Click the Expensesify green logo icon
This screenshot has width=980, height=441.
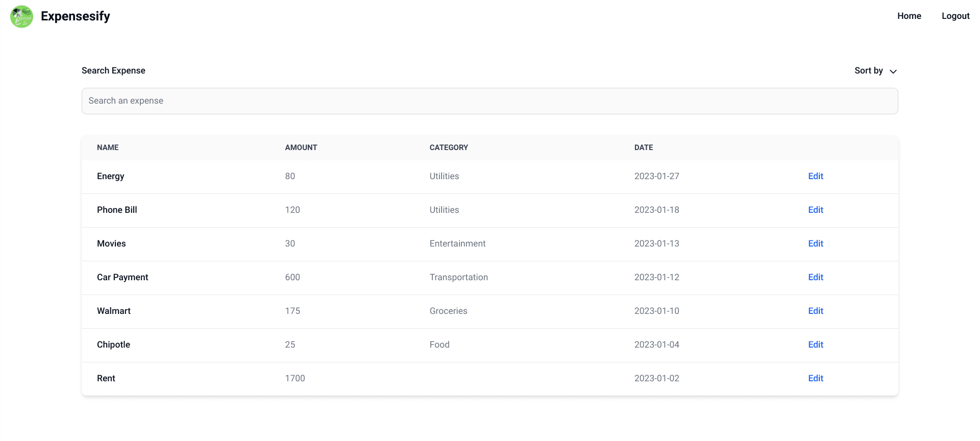coord(21,16)
